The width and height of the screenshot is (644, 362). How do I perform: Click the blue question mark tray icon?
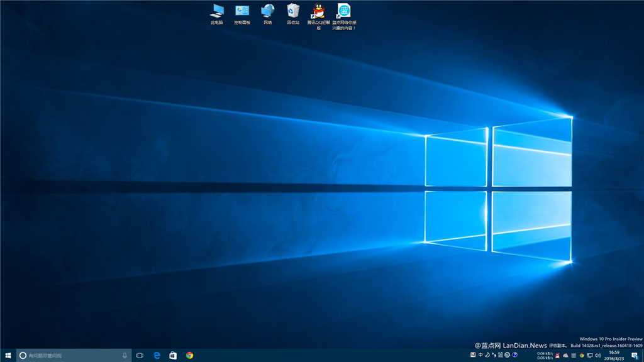point(515,356)
